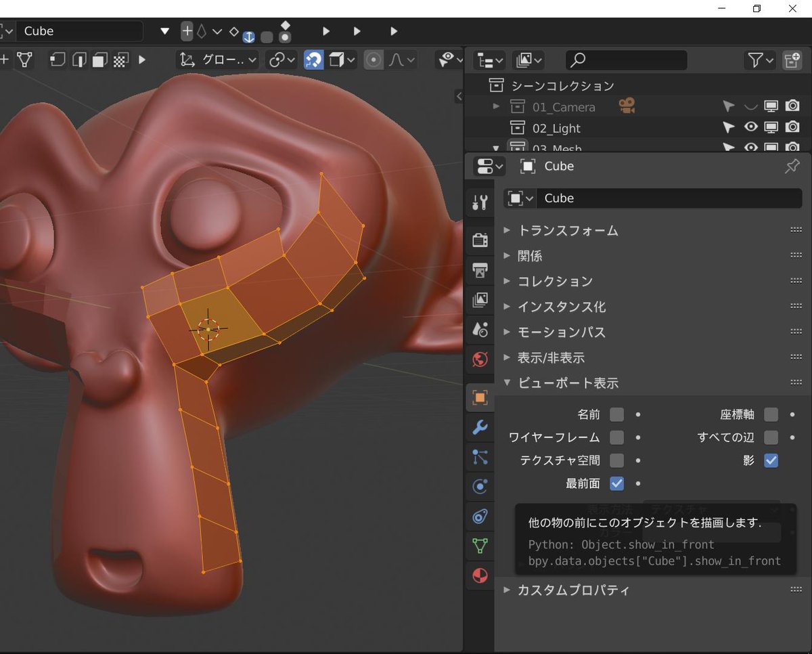Open the outliner filter funnel dropdown
The height and width of the screenshot is (654, 812).
760,60
